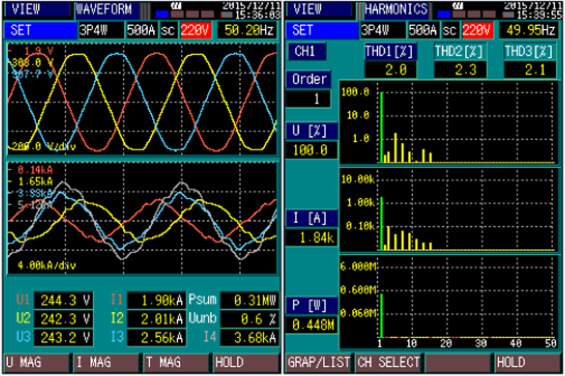The width and height of the screenshot is (565, 376).
Task: Click GRAP/LIST softkey
Action: click(319, 363)
